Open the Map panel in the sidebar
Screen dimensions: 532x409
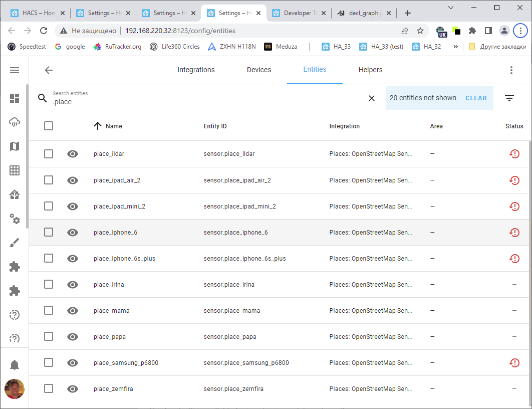(x=14, y=146)
